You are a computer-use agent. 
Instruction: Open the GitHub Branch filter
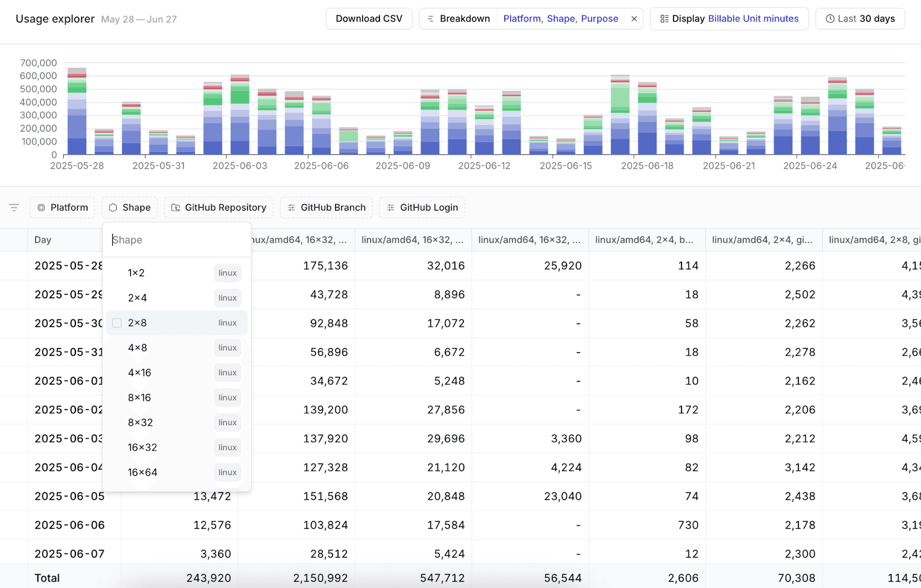(326, 208)
